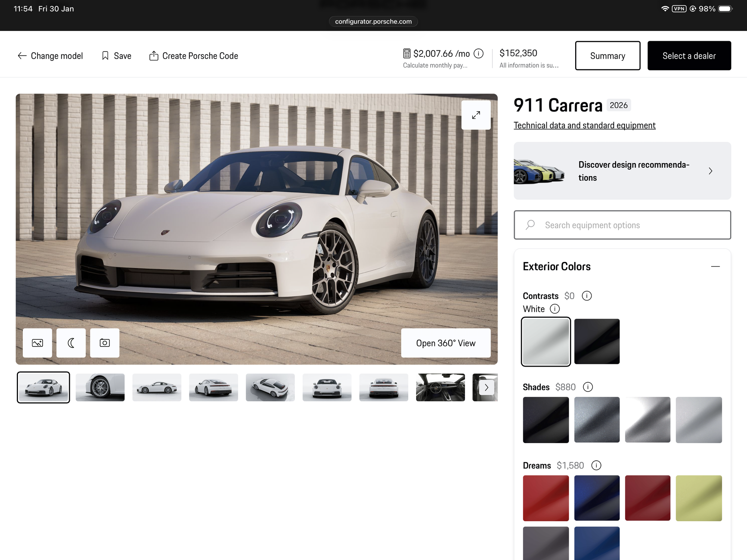Open Discover design recommendations chevron
Image resolution: width=747 pixels, height=560 pixels.
pos(710,171)
